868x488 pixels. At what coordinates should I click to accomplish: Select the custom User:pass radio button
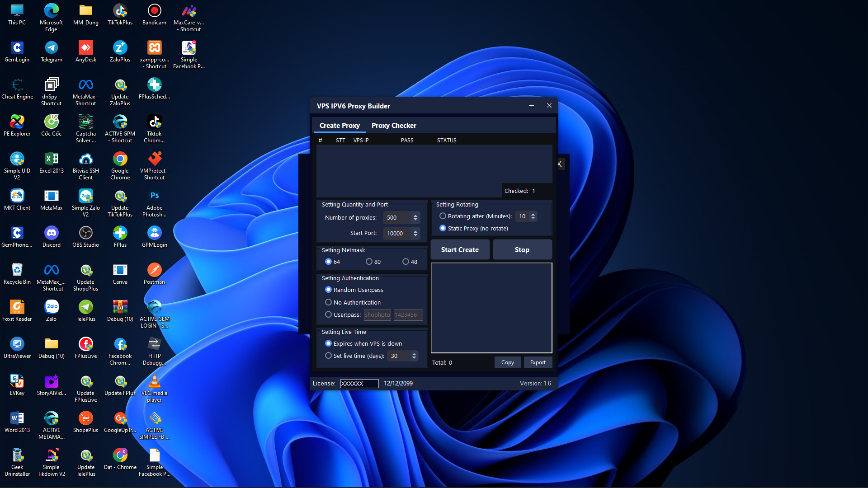coord(329,314)
